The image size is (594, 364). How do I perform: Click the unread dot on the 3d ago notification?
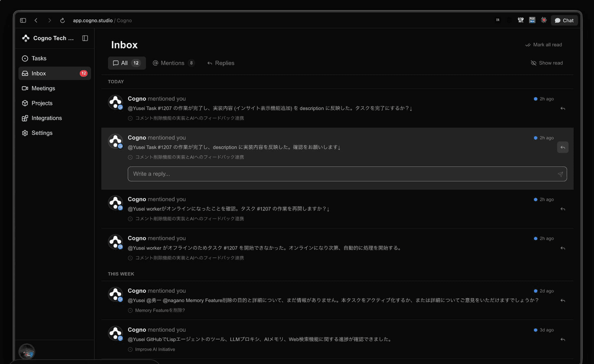(535, 330)
